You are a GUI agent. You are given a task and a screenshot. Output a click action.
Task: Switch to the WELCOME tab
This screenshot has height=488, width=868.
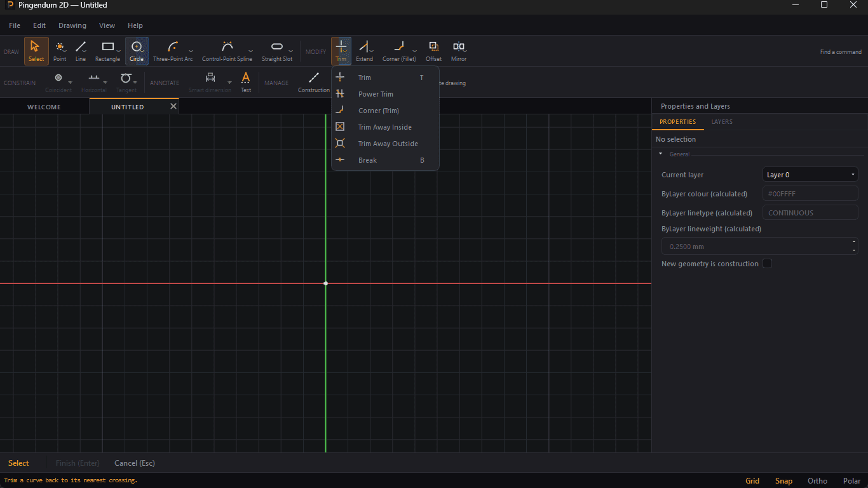(44, 107)
